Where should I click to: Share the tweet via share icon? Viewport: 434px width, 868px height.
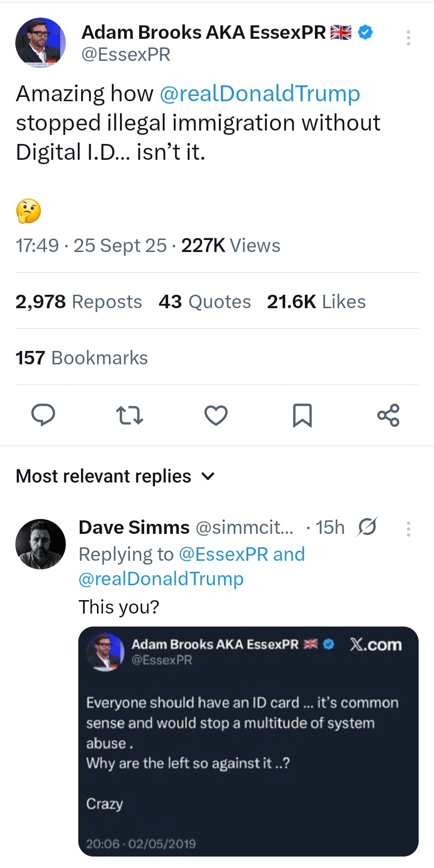(x=388, y=415)
